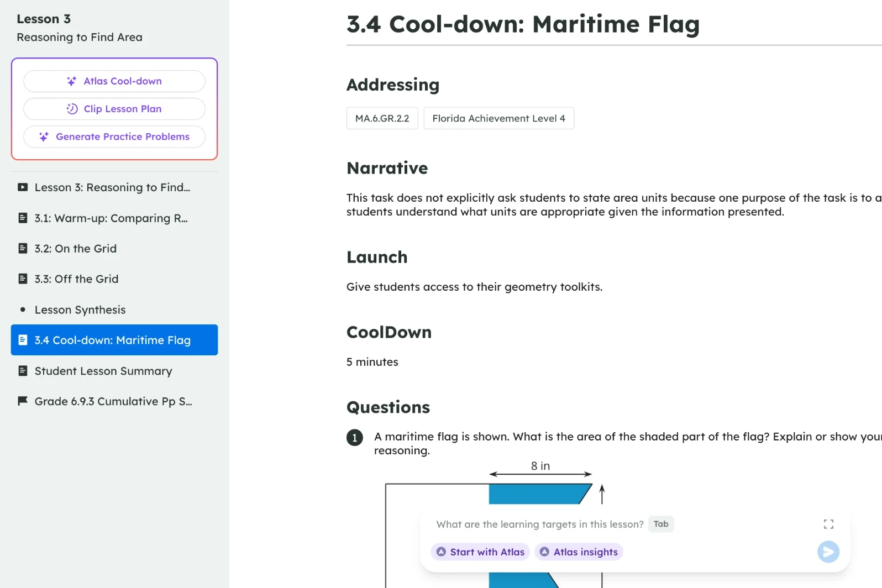Open Student Lesson Summary
The width and height of the screenshot is (882, 588).
114,370
